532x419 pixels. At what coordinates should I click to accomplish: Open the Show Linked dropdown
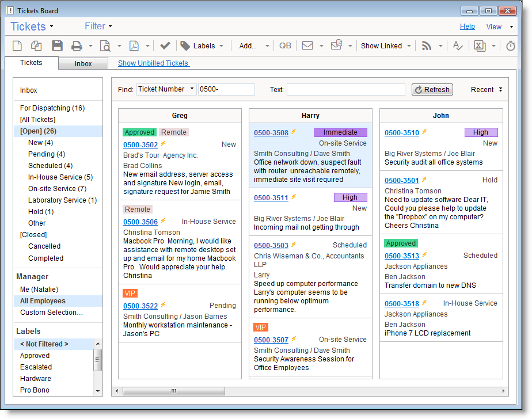coord(386,46)
